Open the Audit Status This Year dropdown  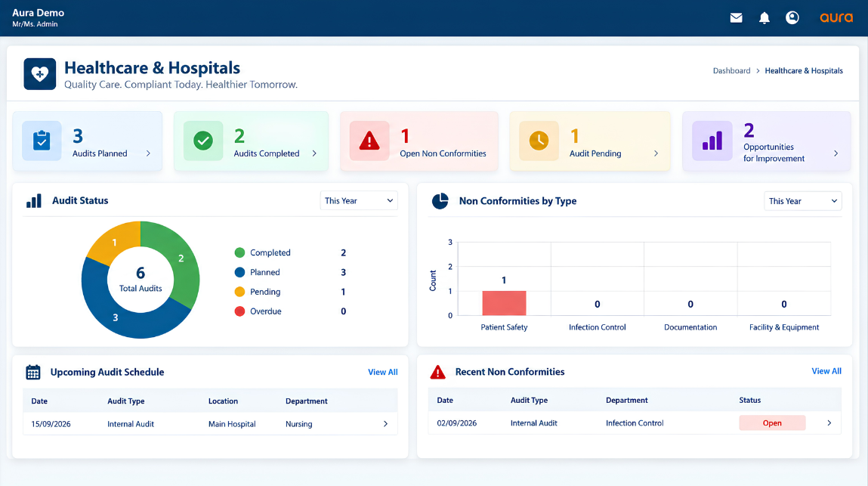[x=359, y=200]
